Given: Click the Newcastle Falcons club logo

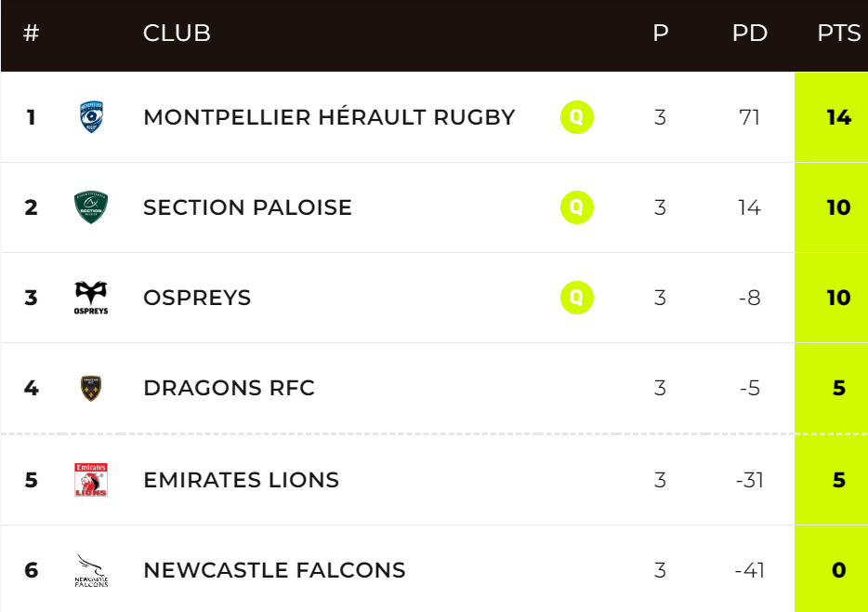Looking at the screenshot, I should pos(91,569).
